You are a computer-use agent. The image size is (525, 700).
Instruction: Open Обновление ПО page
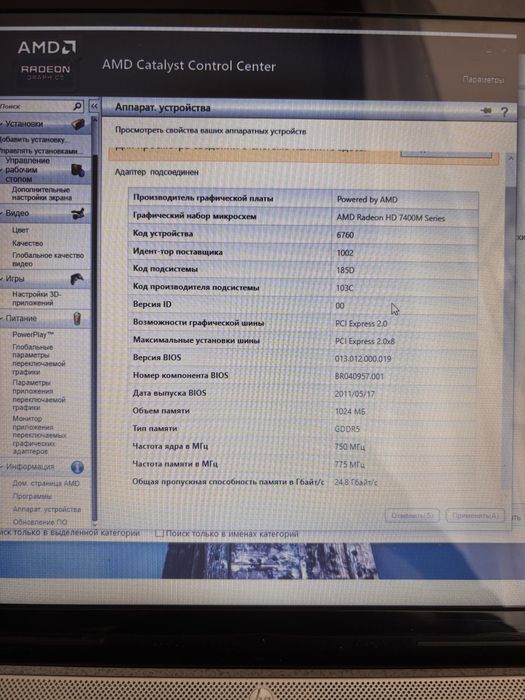point(40,522)
